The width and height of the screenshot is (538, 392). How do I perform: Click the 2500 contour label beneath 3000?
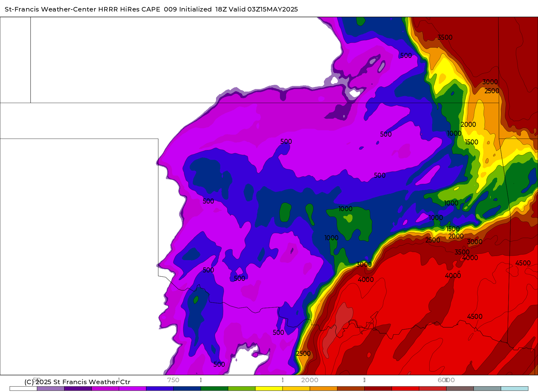pos(492,91)
